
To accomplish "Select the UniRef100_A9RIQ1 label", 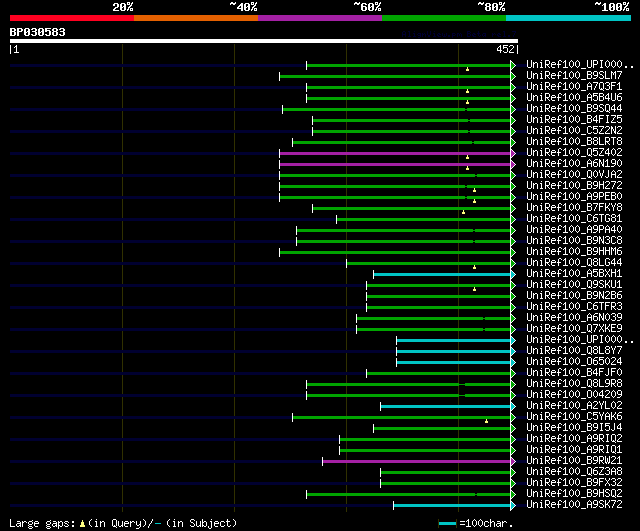I will pos(574,450).
